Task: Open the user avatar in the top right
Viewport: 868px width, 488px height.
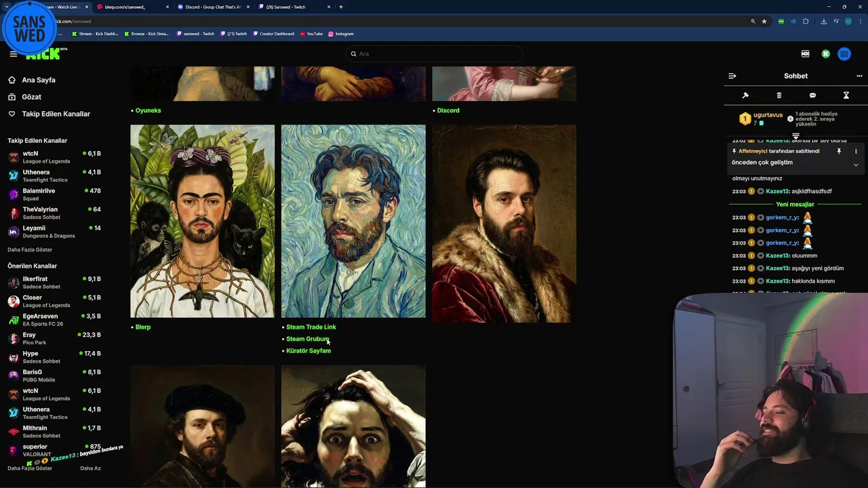Action: [x=844, y=54]
